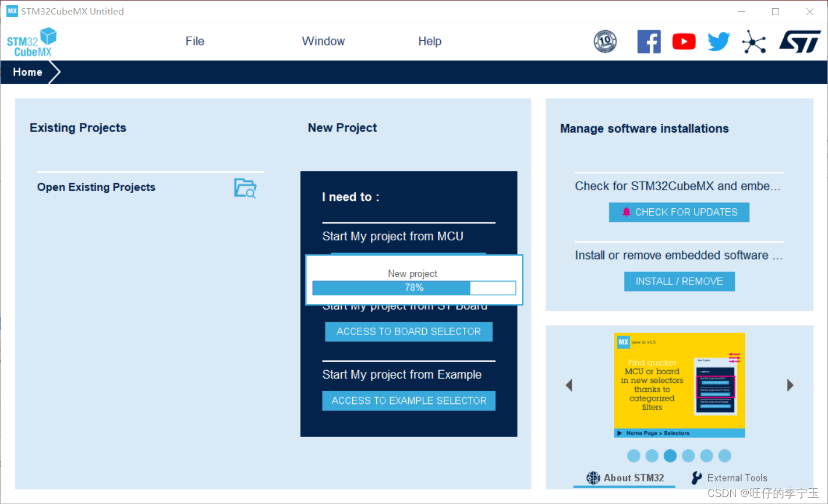Select the first carousel dot
828x504 pixels.
[634, 456]
